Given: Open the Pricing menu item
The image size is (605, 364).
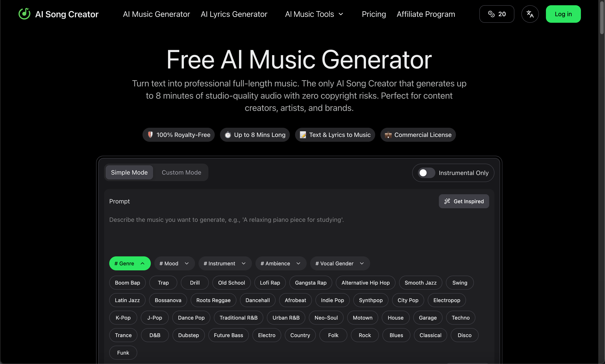Looking at the screenshot, I should pyautogui.click(x=374, y=14).
